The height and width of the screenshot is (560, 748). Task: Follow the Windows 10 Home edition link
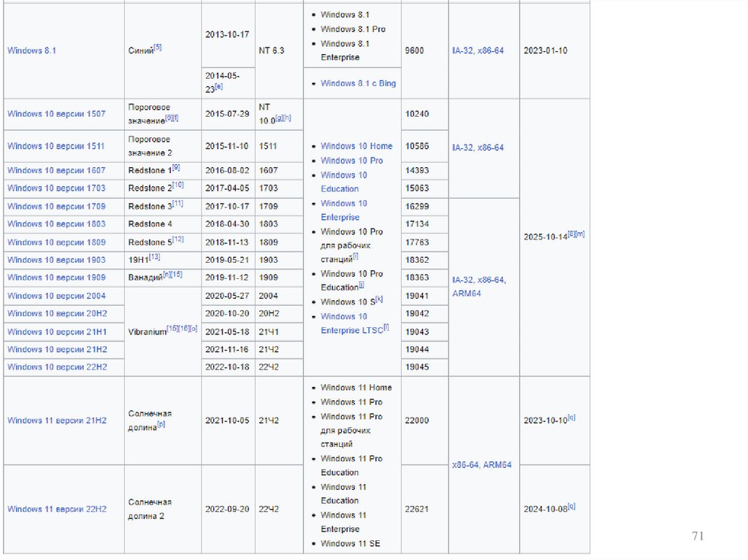[x=356, y=146]
